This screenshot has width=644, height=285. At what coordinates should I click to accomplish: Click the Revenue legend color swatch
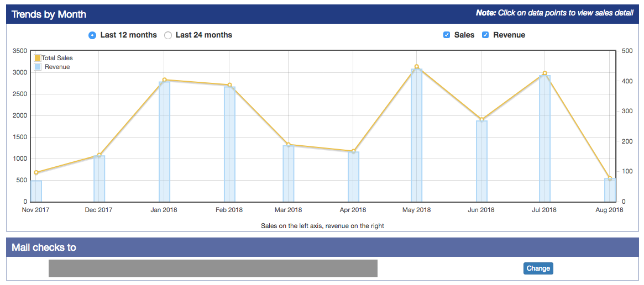[x=38, y=67]
